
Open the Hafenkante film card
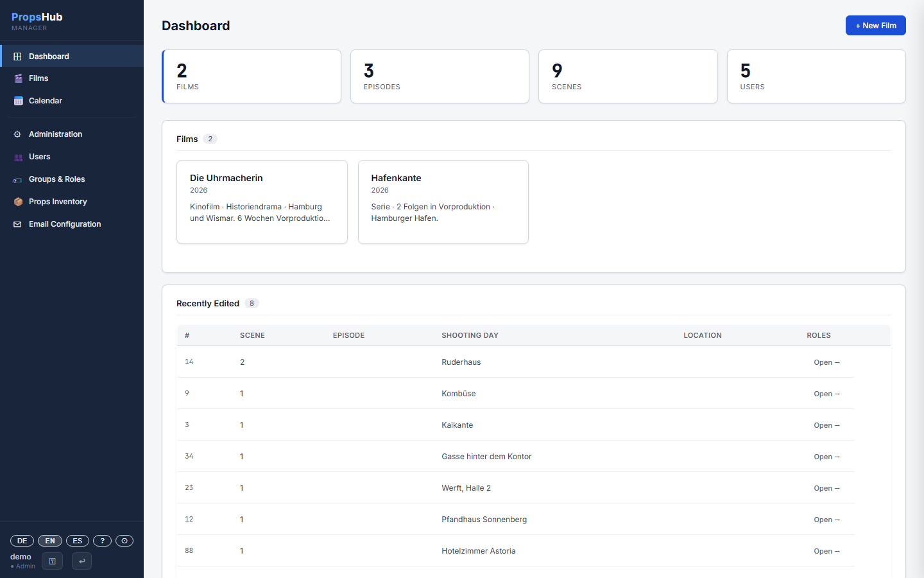pos(443,202)
